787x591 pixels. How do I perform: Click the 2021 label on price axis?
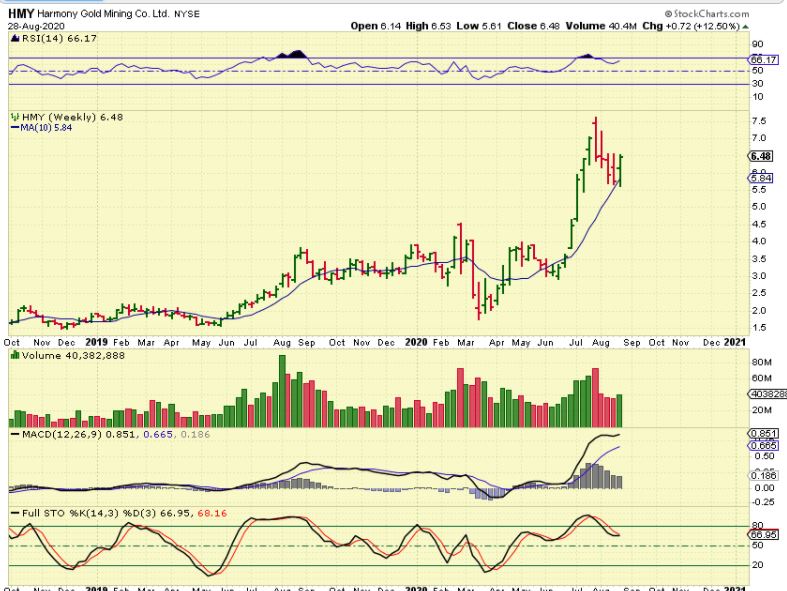735,342
